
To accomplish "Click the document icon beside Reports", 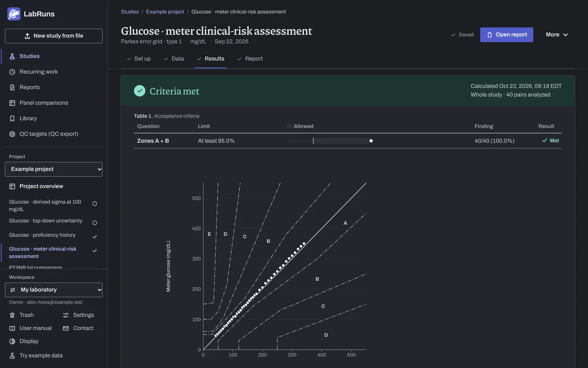I will pyautogui.click(x=12, y=88).
